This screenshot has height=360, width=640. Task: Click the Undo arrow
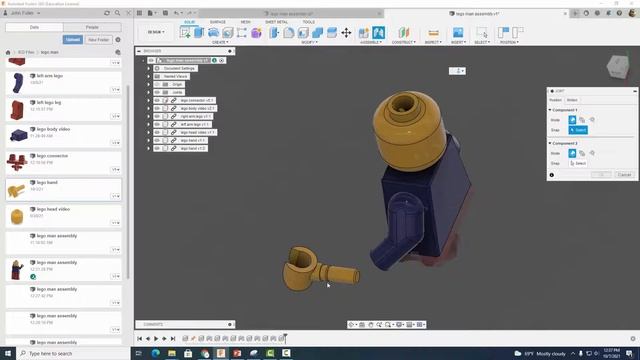pos(176,13)
